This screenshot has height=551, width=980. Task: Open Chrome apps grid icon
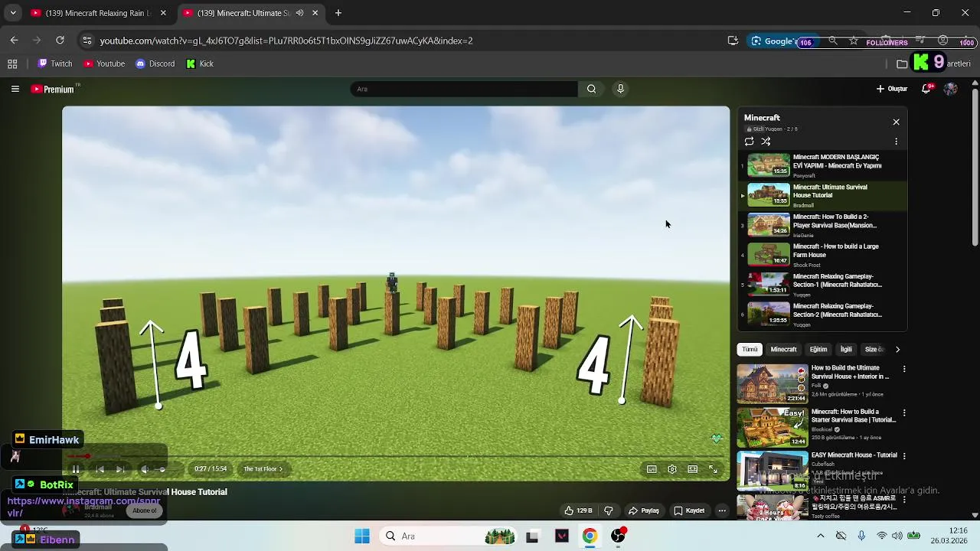[12, 64]
